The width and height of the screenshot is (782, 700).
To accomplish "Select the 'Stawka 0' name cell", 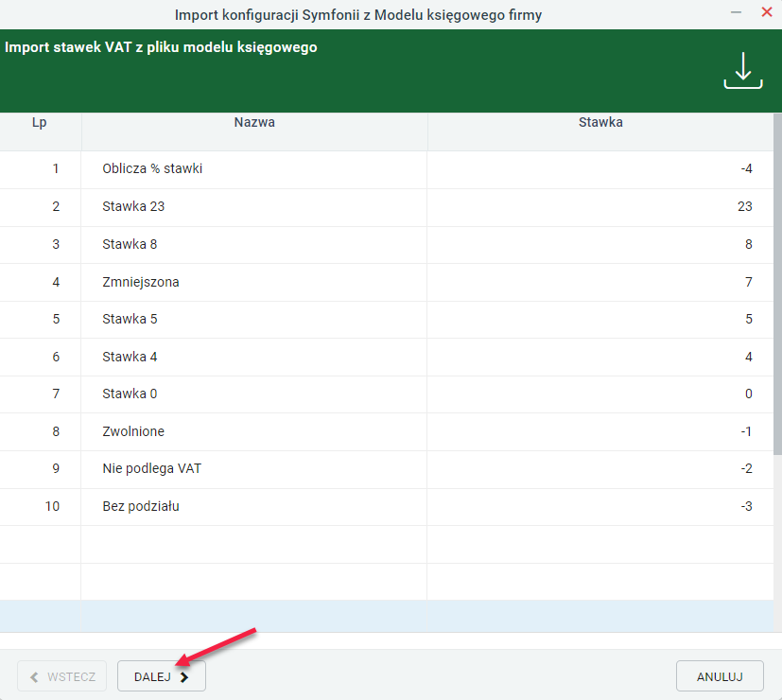I will click(253, 394).
